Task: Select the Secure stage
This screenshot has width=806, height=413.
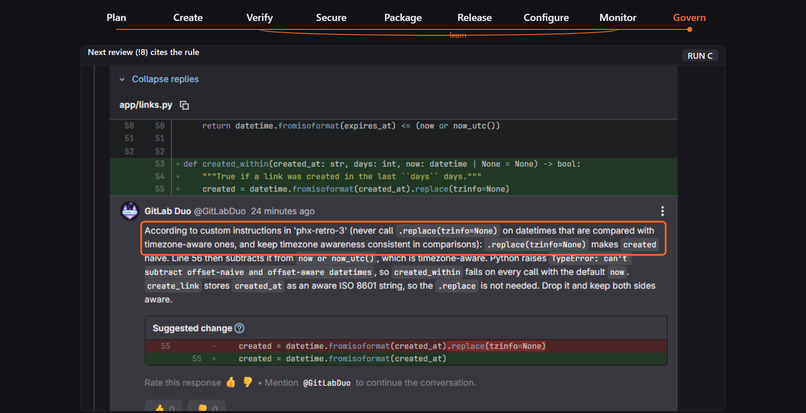Action: tap(331, 17)
